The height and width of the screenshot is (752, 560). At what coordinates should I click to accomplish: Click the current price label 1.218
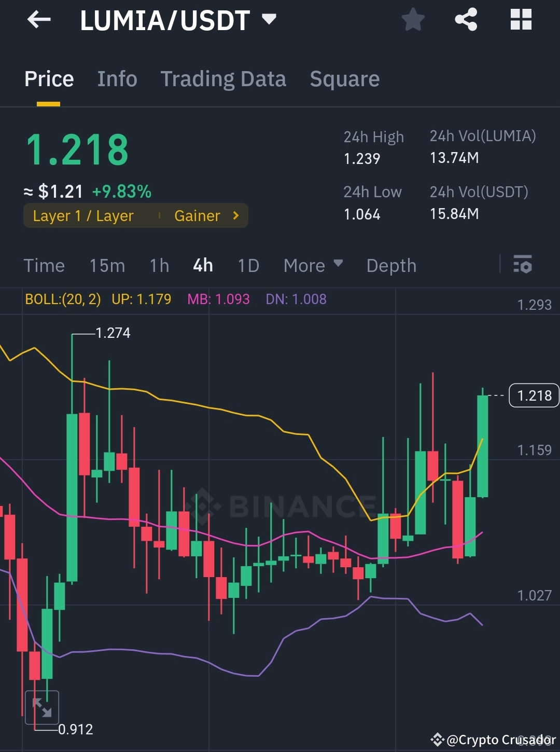(x=534, y=395)
